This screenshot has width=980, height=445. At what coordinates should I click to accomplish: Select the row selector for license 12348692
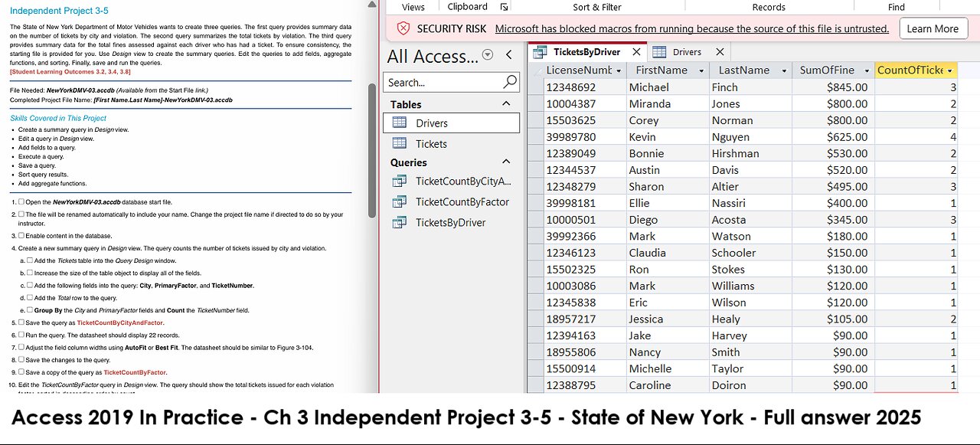click(534, 87)
